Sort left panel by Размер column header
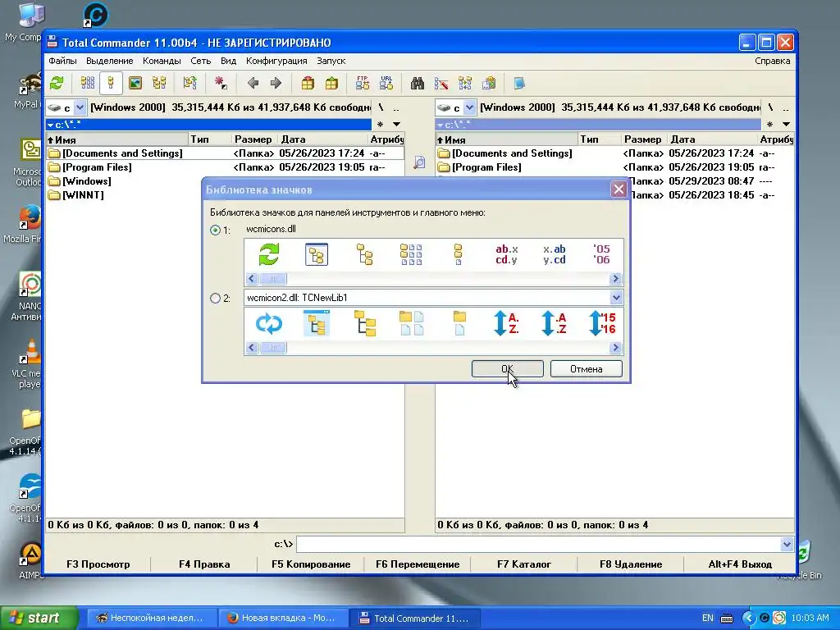This screenshot has height=630, width=840. tap(253, 139)
